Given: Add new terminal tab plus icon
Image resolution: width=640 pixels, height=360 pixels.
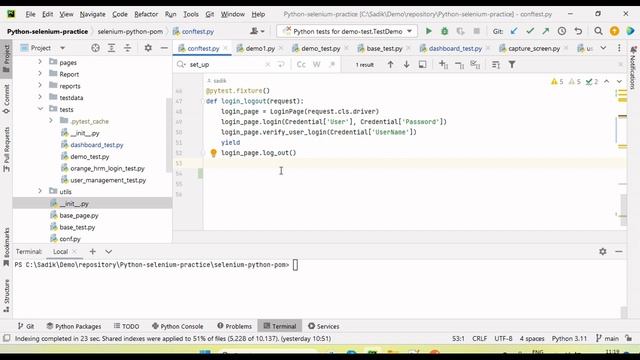Looking at the screenshot, I should point(93,251).
